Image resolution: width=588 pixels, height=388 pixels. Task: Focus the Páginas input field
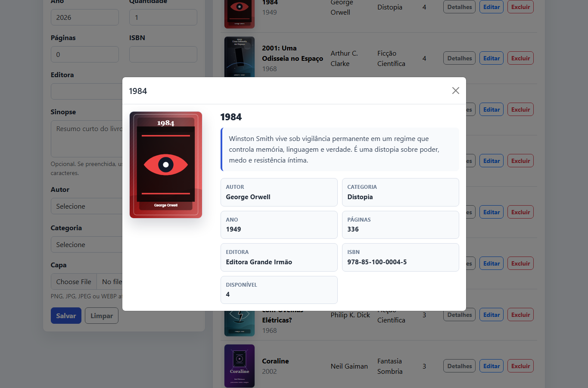coord(85,54)
